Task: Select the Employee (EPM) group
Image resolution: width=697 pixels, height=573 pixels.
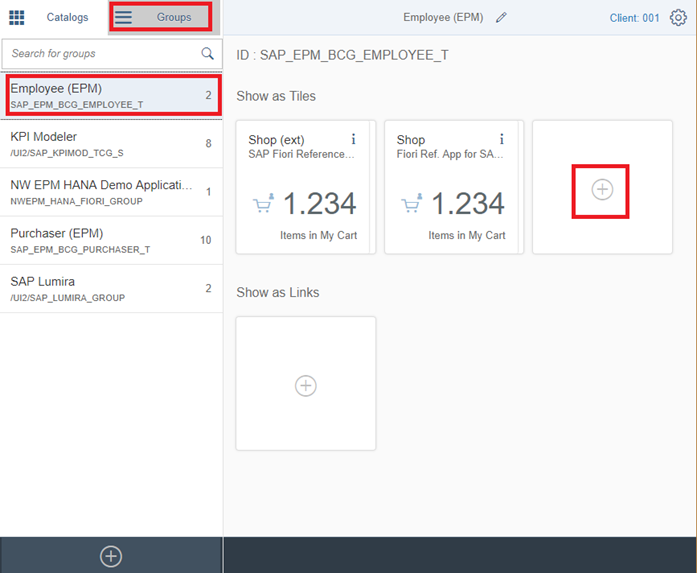Action: [111, 96]
